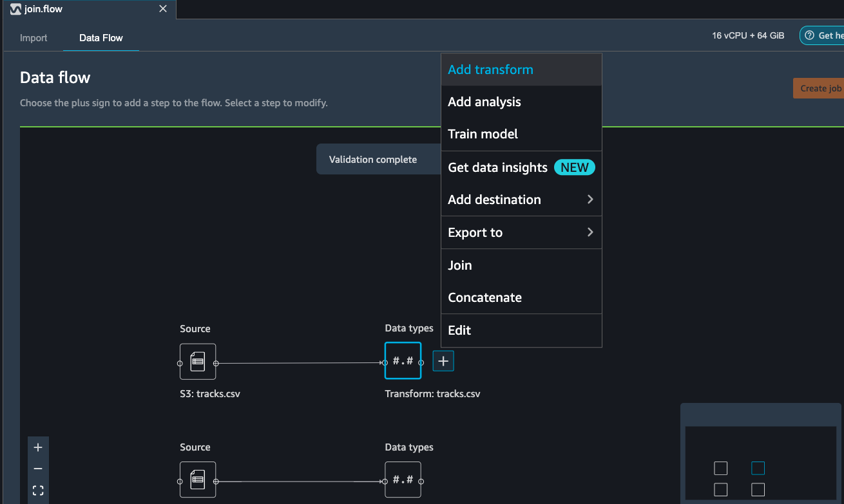Click the tracks.csv Source file node icon

click(198, 362)
